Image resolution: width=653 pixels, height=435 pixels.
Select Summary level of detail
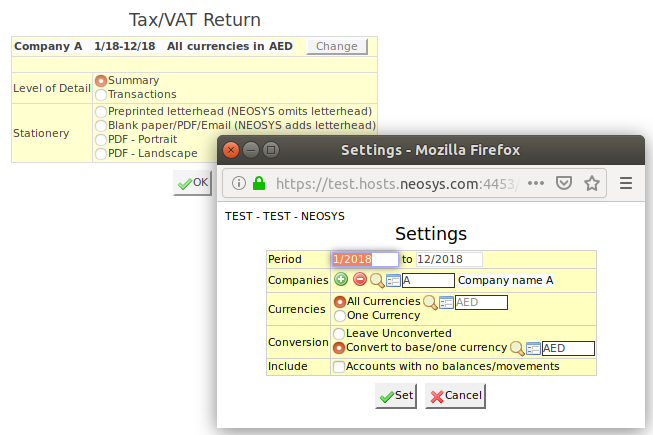tap(101, 81)
